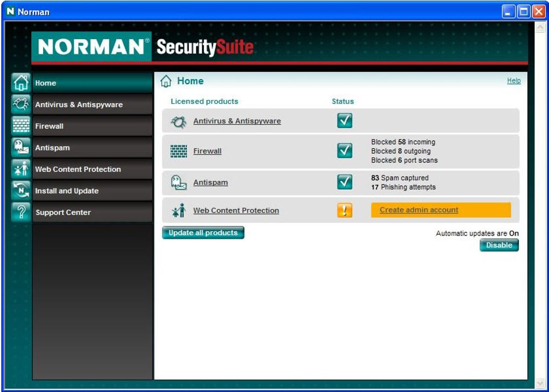Open Antivirus & Antispyware in the sidebar
This screenshot has width=549, height=392.
pos(92,104)
